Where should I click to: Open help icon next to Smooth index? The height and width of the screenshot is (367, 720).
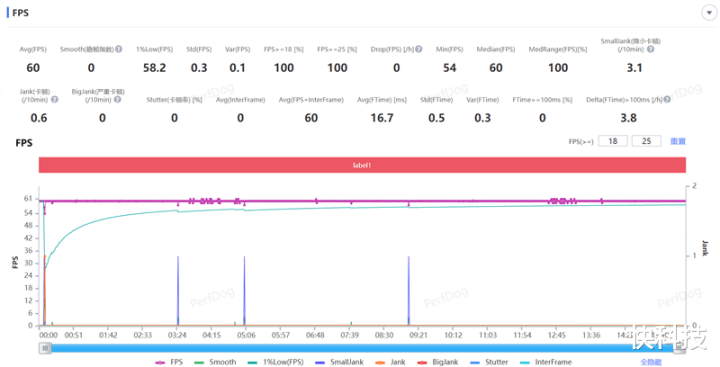point(119,49)
